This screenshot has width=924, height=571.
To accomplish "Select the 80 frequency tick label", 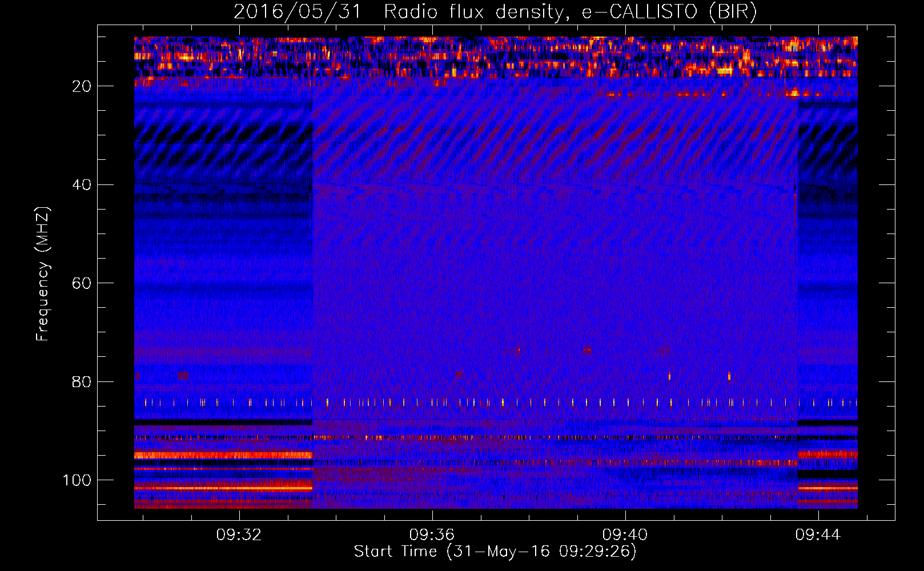I will click(82, 382).
